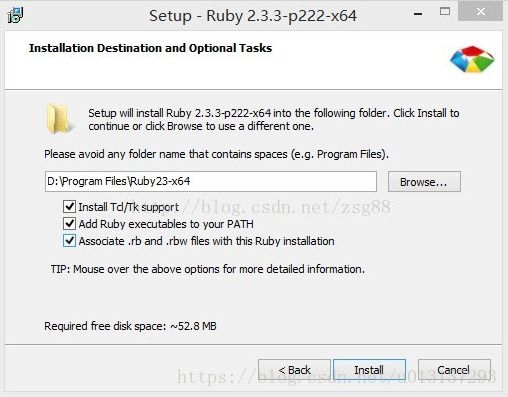Image resolution: width=508 pixels, height=397 pixels.
Task: Close the Setup window
Action: tap(480, 11)
